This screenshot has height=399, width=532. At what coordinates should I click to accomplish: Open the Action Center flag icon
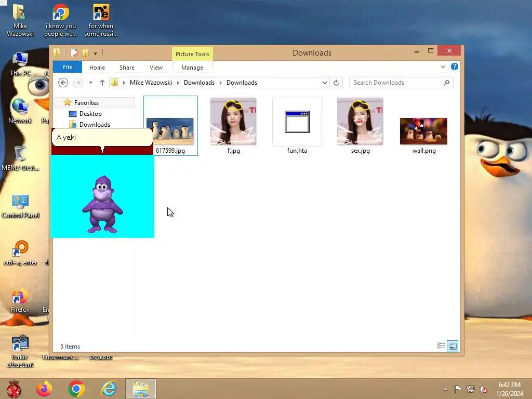coord(458,389)
